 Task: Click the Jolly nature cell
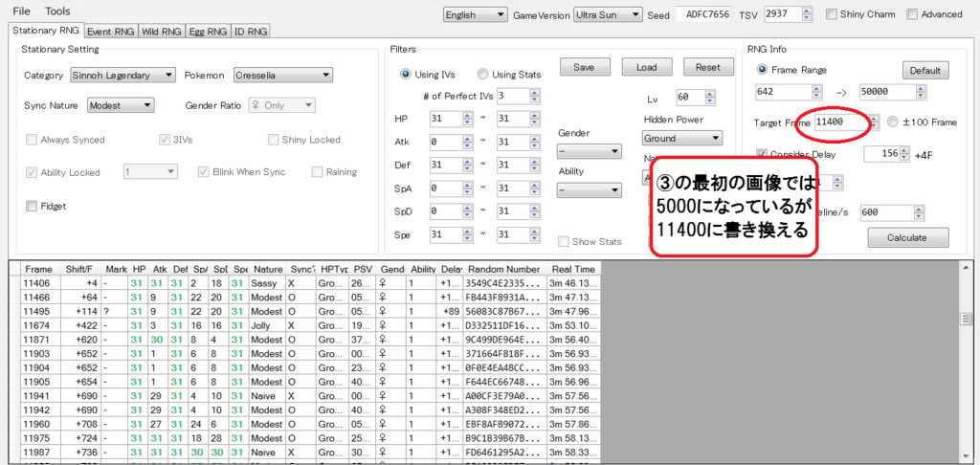[268, 325]
